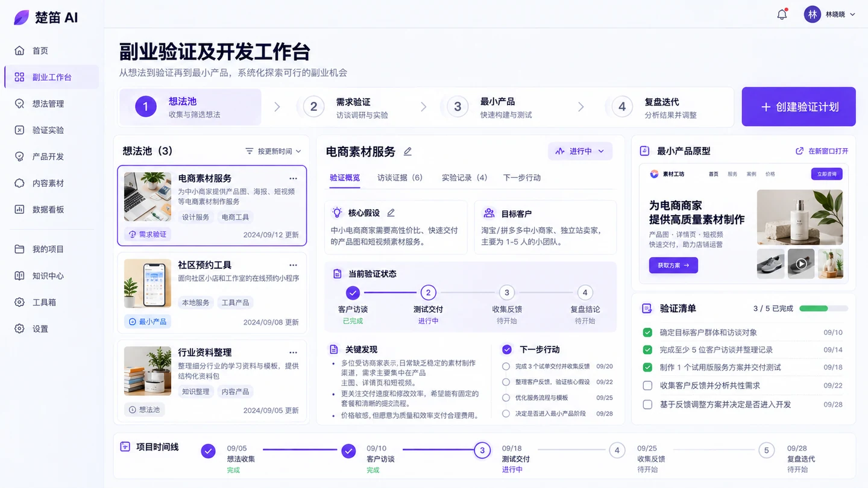
Task: Click the 获取方案 button in prototype preview
Action: tap(673, 265)
